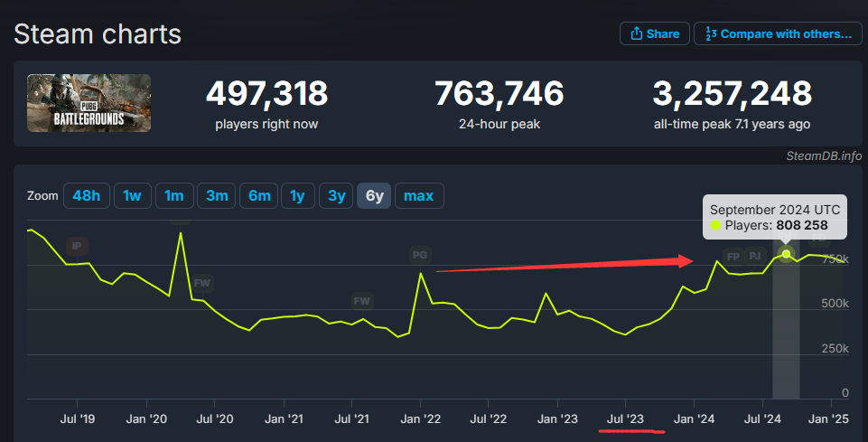Click the 250k y-axis label
Image resolution: width=868 pixels, height=442 pixels.
tap(835, 348)
